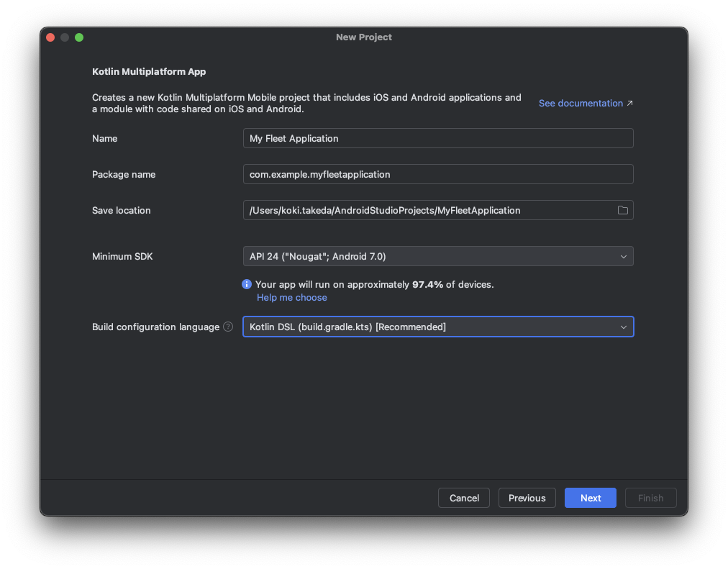This screenshot has width=728, height=569.
Task: Proceed by clicking Next
Action: (590, 498)
